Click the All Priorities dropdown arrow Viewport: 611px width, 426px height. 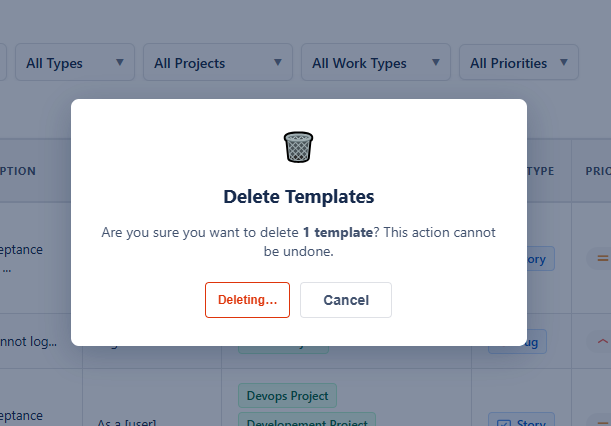coord(564,62)
